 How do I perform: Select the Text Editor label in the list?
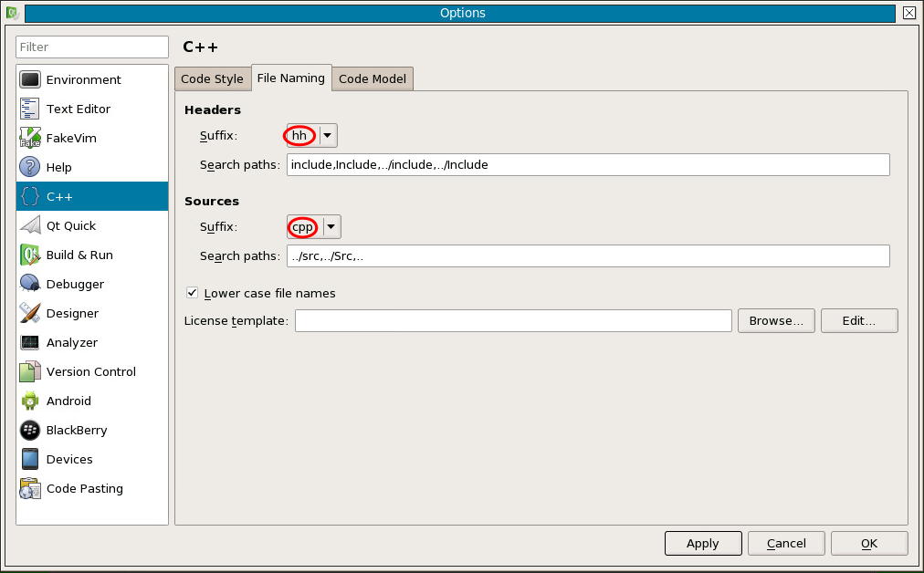(79, 109)
